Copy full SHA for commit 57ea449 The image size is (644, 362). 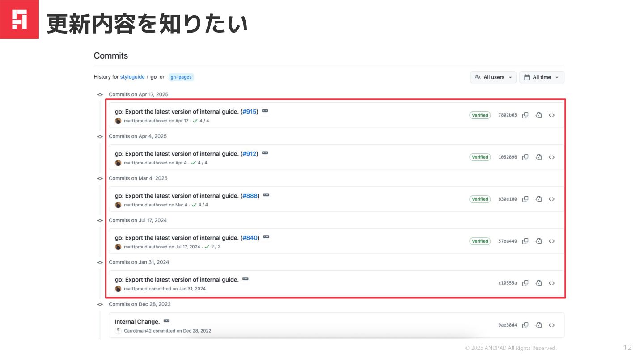click(x=525, y=241)
